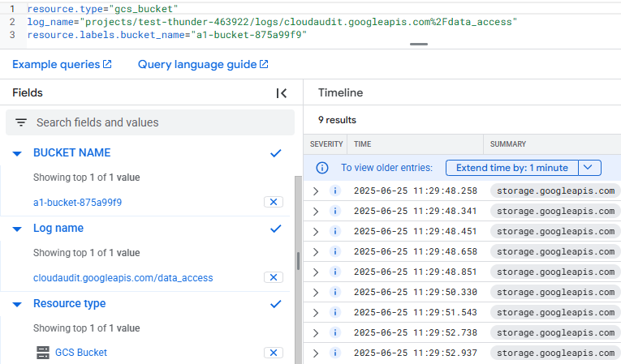Select the GCS Bucket resource value
The image size is (621, 364).
click(81, 353)
